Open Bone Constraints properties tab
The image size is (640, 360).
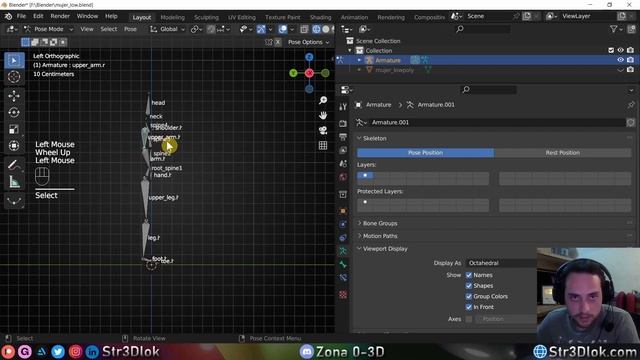coord(343,278)
